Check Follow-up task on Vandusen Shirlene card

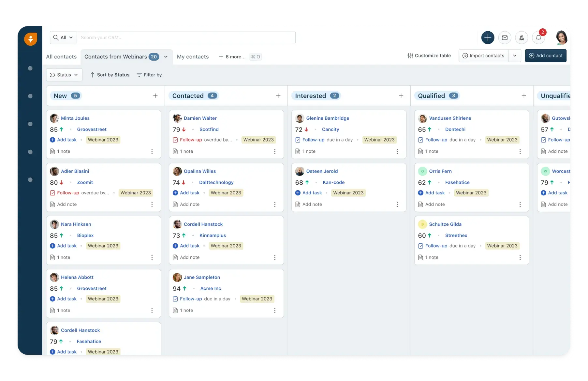click(420, 140)
